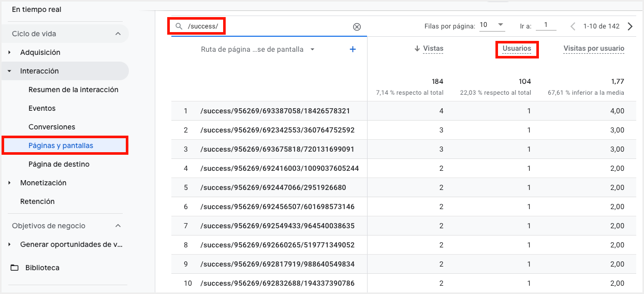Viewport: 644px width, 294px height.
Task: Open the Filas por página dropdown
Action: [492, 25]
